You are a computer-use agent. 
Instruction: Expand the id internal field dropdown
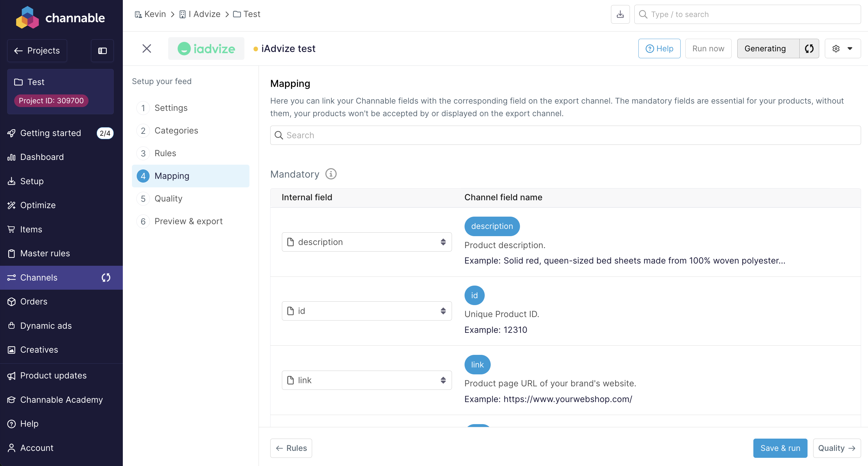pyautogui.click(x=367, y=311)
